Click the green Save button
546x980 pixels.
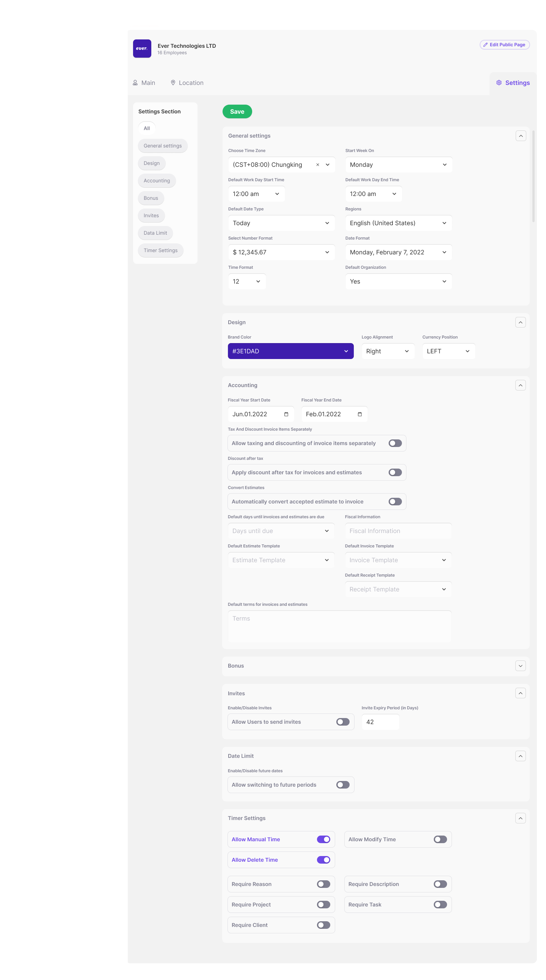pyautogui.click(x=237, y=112)
